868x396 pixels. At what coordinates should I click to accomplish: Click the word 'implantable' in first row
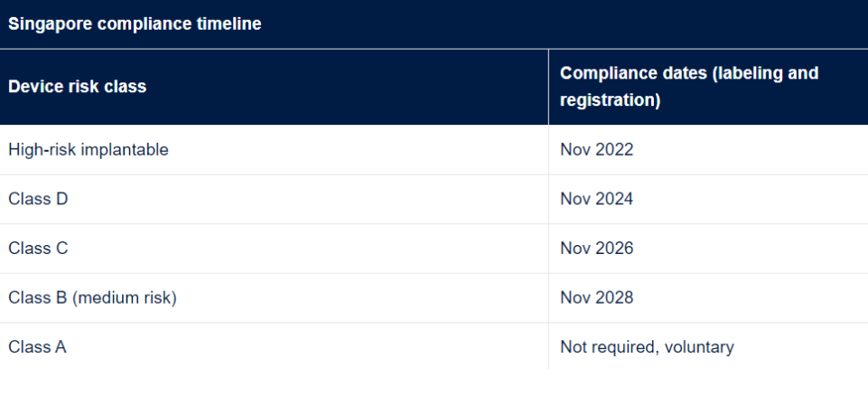click(x=125, y=150)
